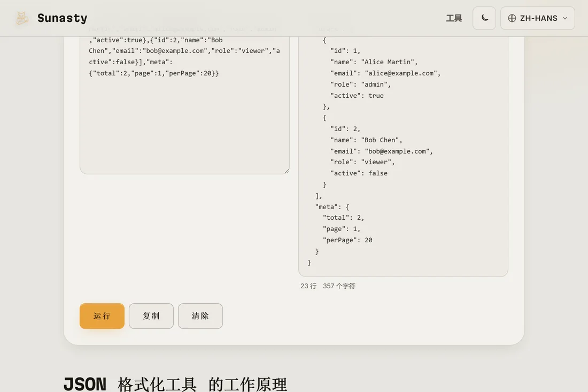Click the "meta": { output line
The height and width of the screenshot is (392, 588).
coord(332,206)
